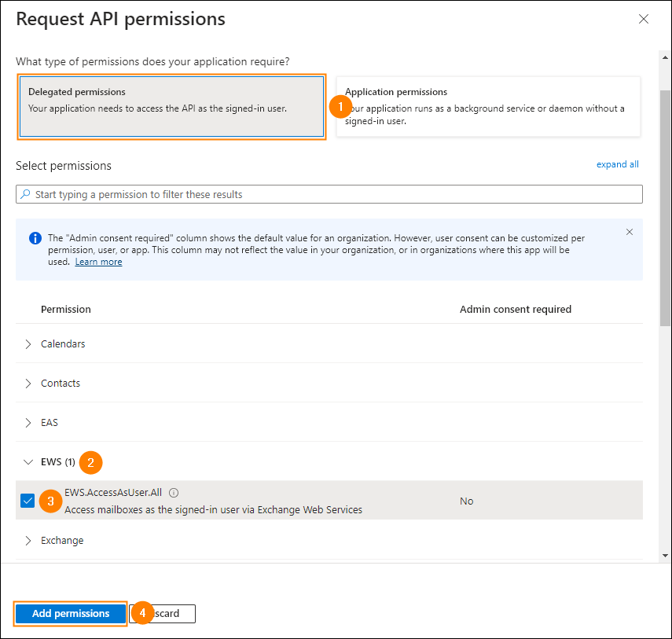Click the search magnifier icon
672x639 pixels.
tap(26, 193)
